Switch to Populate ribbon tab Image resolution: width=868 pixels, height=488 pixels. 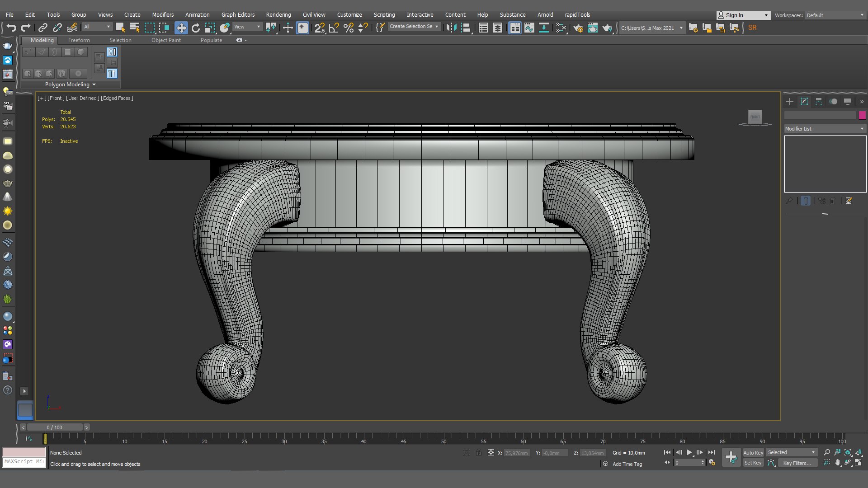tap(211, 40)
